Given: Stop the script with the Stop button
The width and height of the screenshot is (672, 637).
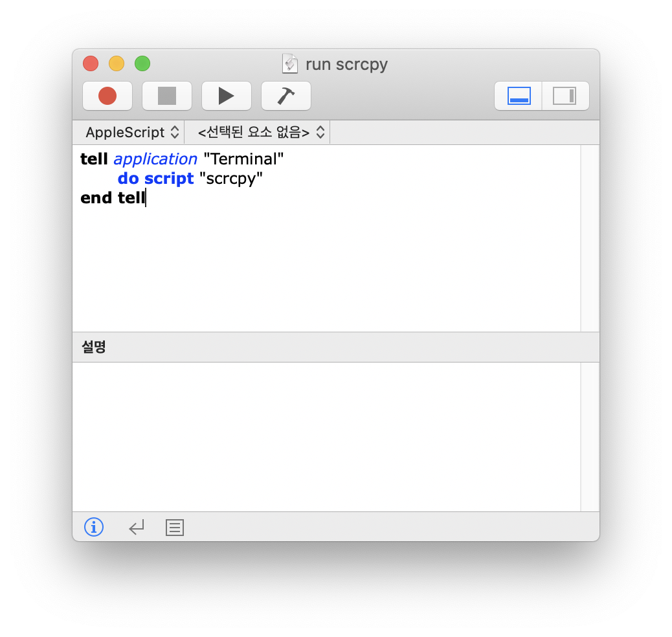Looking at the screenshot, I should coord(167,96).
